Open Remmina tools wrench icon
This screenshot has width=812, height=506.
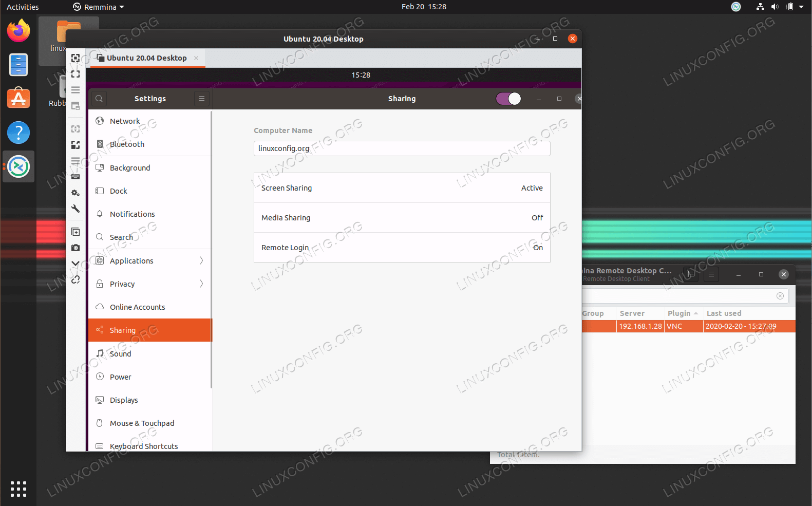[x=75, y=209]
